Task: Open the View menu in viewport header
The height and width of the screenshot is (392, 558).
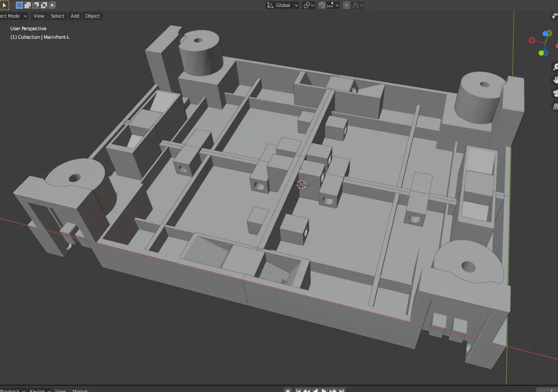Action: tap(39, 16)
